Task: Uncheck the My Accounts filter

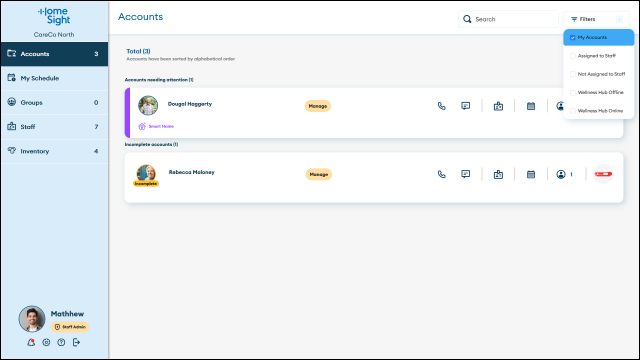Action: pyautogui.click(x=573, y=38)
